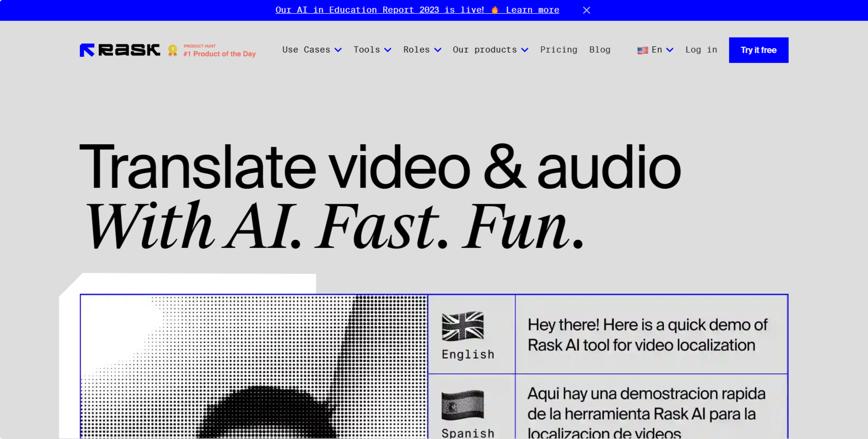Click the Try it free button

759,50
